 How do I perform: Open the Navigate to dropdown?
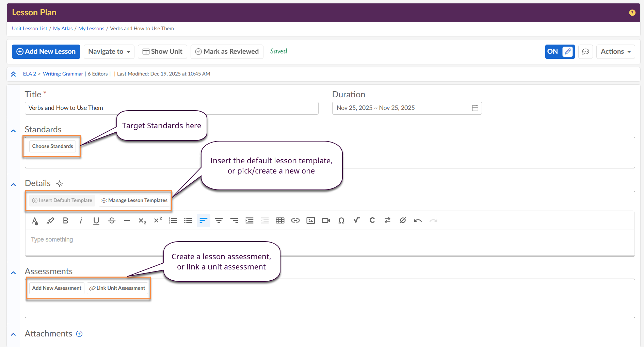pos(109,52)
